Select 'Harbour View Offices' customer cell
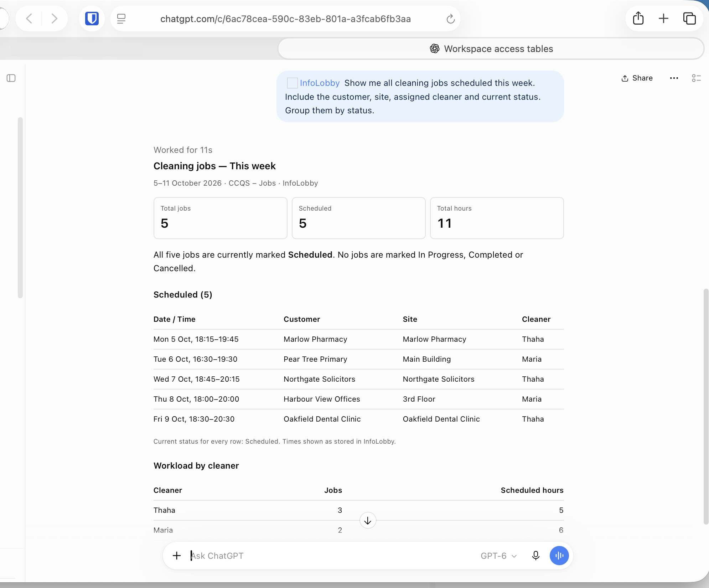Image resolution: width=709 pixels, height=588 pixels. (322, 399)
